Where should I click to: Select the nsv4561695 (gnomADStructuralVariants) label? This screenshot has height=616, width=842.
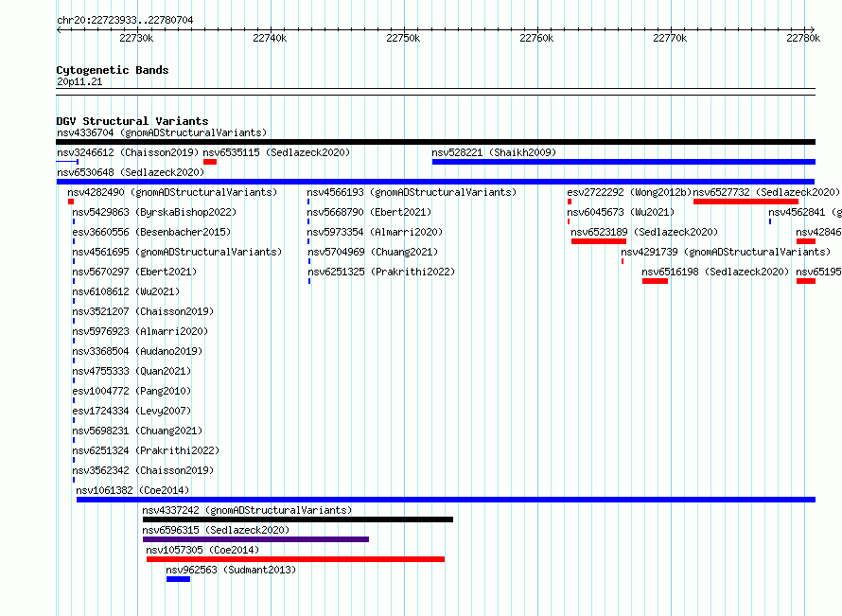pyautogui.click(x=177, y=252)
